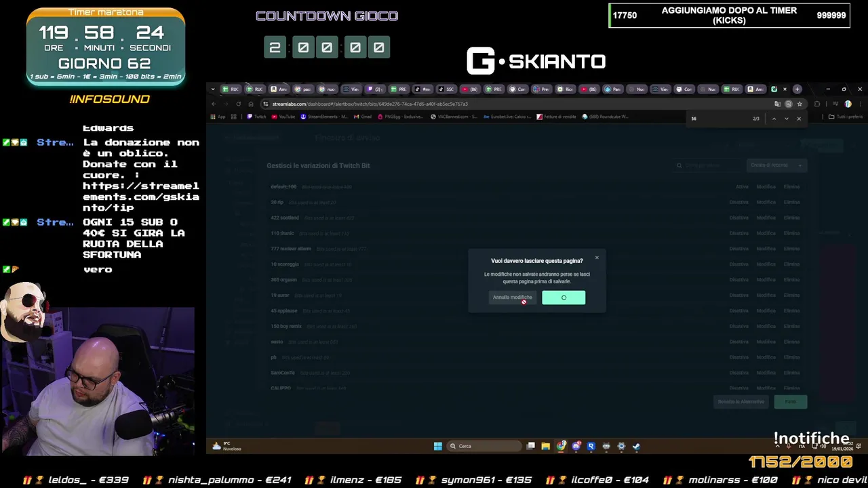
Task: Click Disattiva for 422 scotland row
Action: point(738,218)
